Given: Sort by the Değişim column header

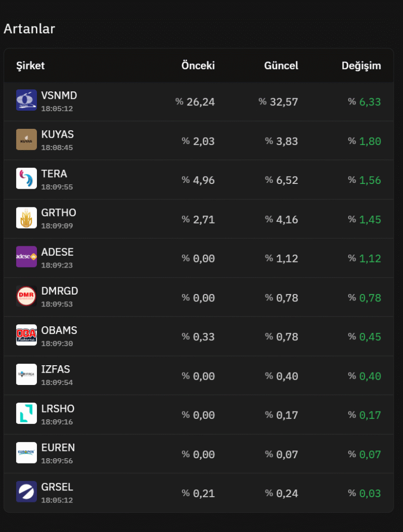Looking at the screenshot, I should tap(361, 66).
